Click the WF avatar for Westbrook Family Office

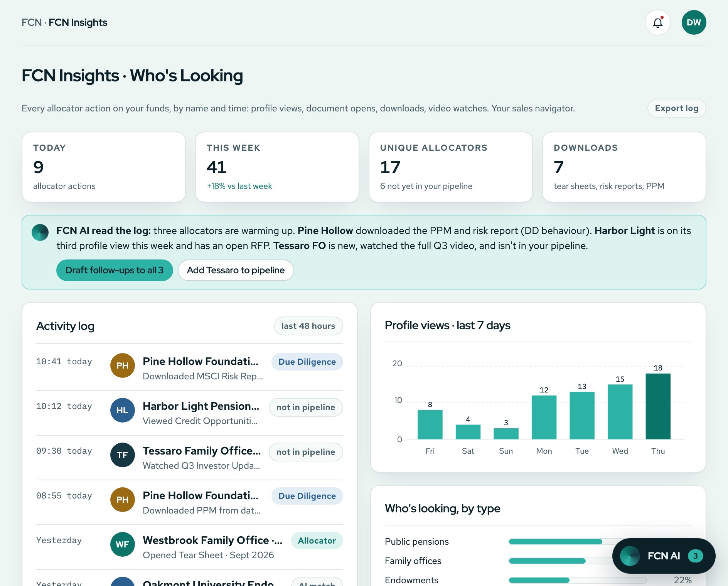[x=123, y=544]
